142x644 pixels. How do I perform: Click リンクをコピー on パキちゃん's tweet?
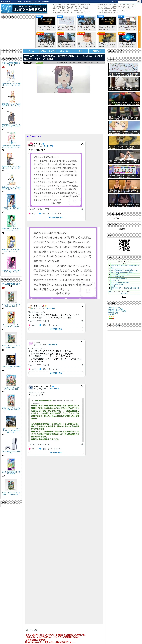[x=55, y=213]
